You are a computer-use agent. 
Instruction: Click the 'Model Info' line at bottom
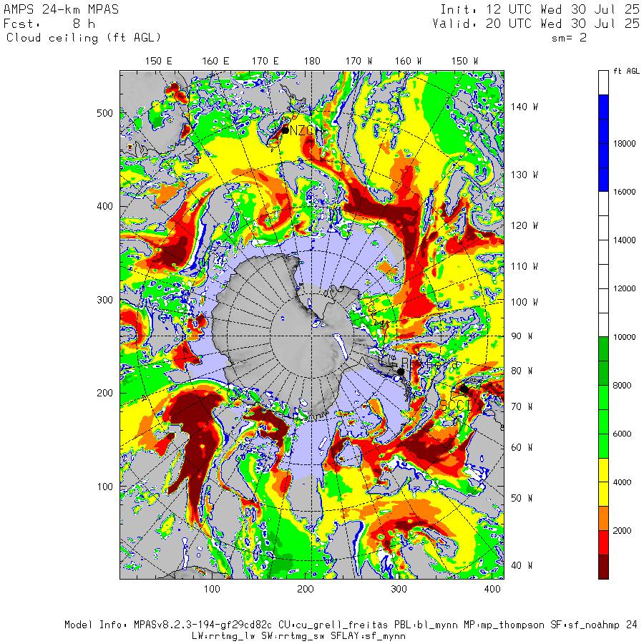tap(351, 625)
